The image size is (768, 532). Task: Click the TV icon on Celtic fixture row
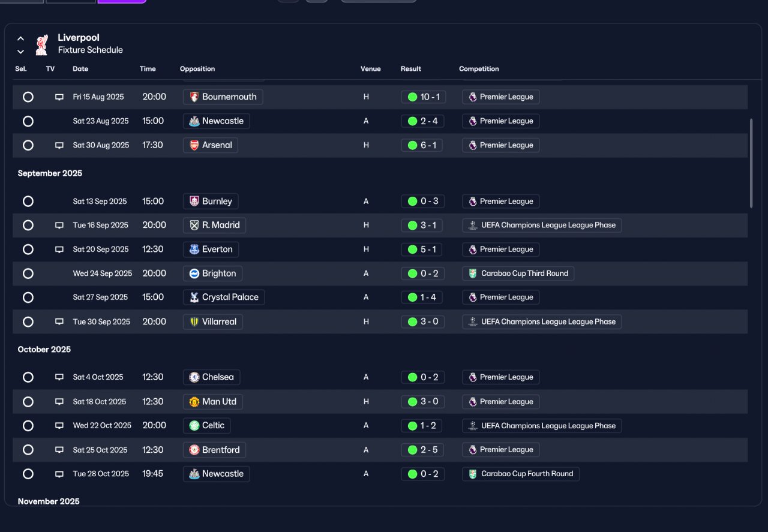[59, 426]
